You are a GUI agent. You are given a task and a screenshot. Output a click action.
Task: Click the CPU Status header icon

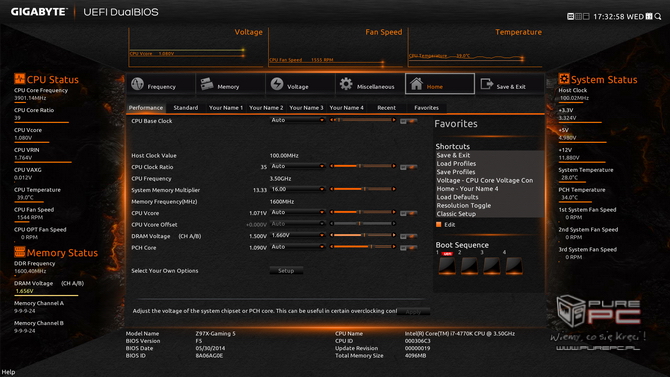coord(20,79)
